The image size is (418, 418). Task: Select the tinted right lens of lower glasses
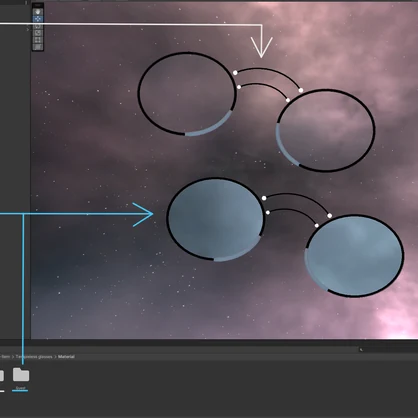coord(355,256)
